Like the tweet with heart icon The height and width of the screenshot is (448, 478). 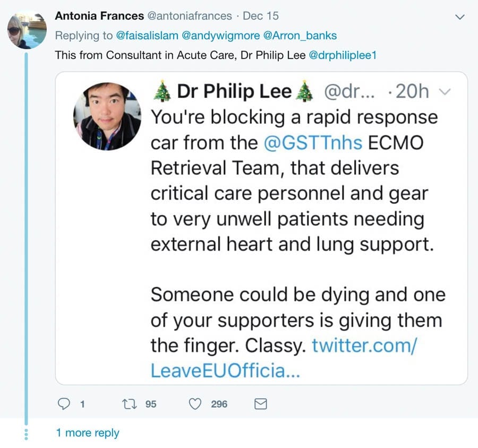pyautogui.click(x=195, y=404)
